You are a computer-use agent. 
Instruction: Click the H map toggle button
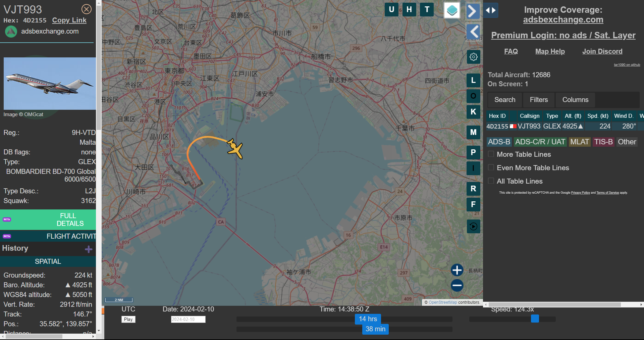[x=409, y=9]
